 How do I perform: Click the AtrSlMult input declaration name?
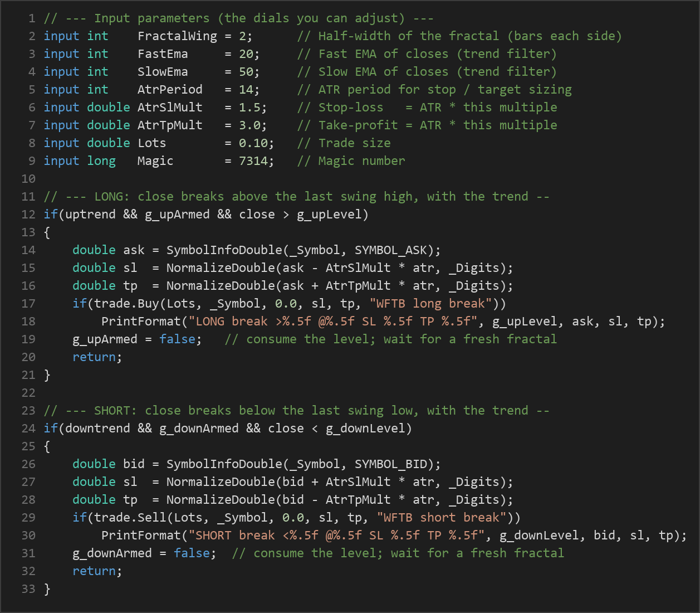pyautogui.click(x=170, y=108)
